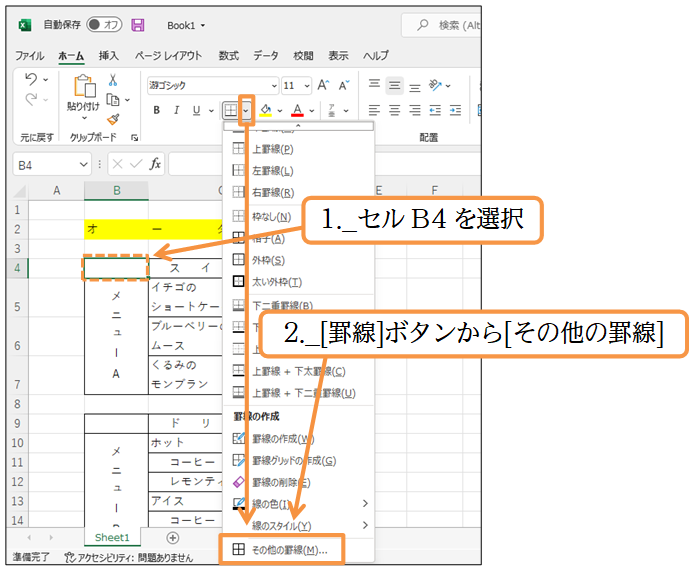Toggle Bold formatting
The height and width of the screenshot is (569, 689).
pyautogui.click(x=156, y=110)
